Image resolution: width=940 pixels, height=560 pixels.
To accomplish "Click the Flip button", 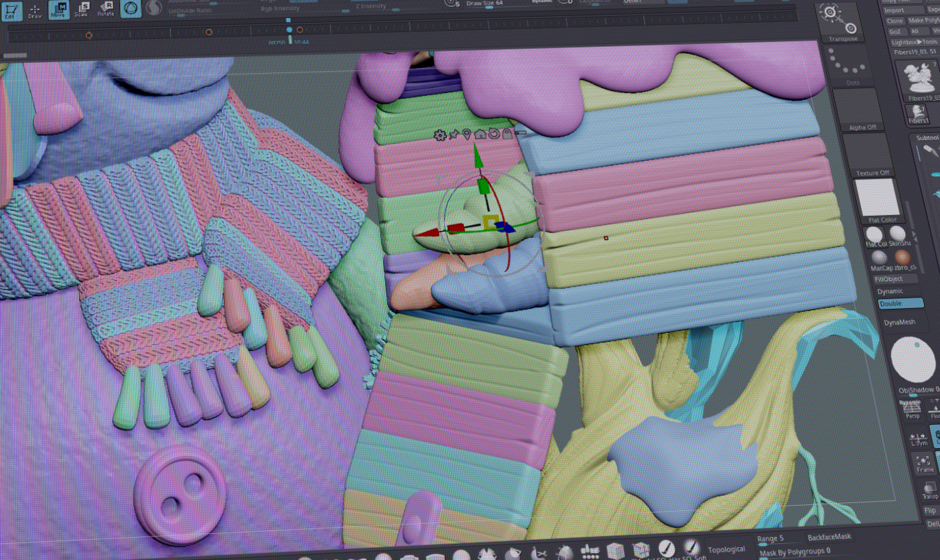I will [931, 511].
